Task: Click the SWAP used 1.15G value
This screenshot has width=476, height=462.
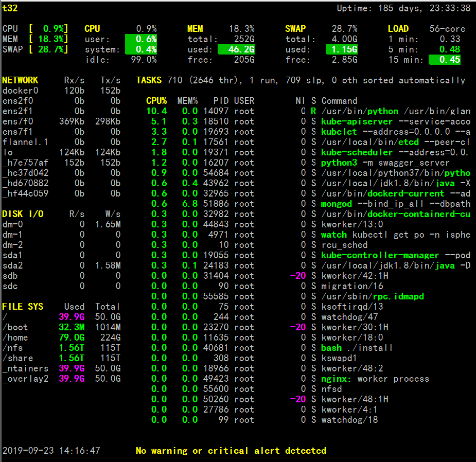Action: (342, 49)
